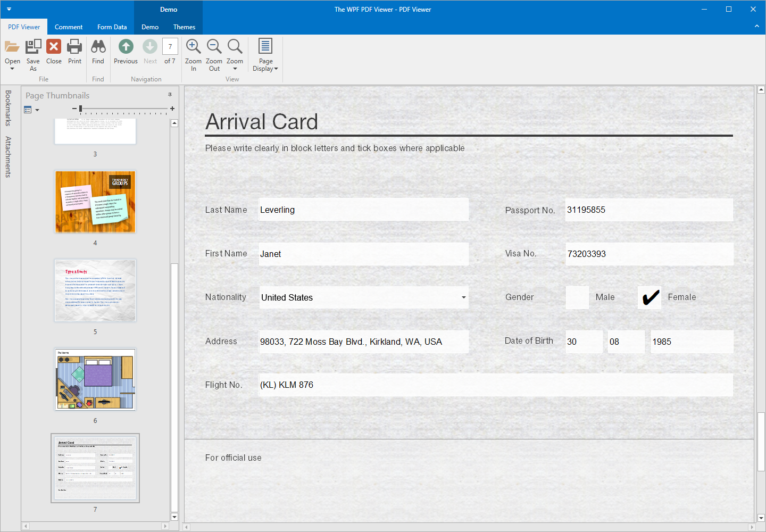Click the Open folder icon

(x=12, y=47)
